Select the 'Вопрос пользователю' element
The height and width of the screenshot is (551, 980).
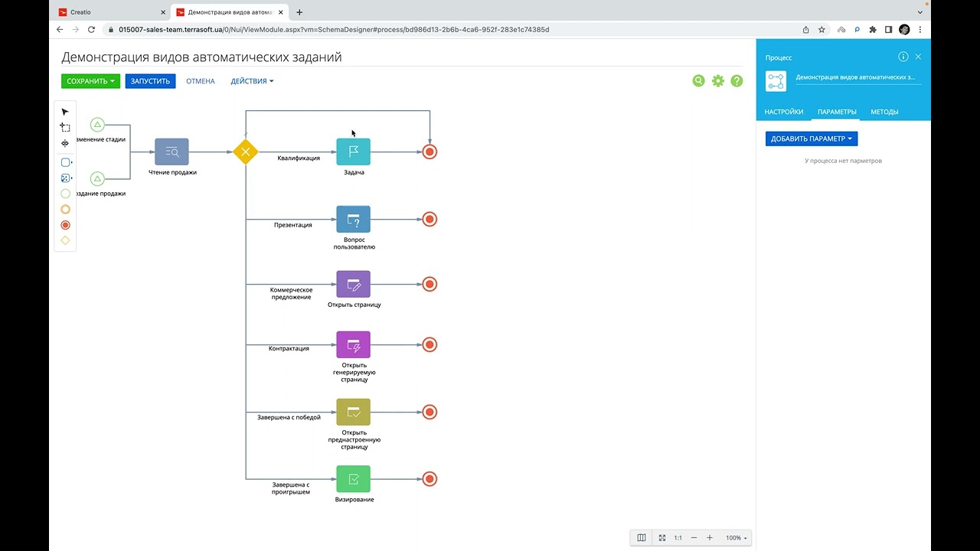[x=353, y=219]
